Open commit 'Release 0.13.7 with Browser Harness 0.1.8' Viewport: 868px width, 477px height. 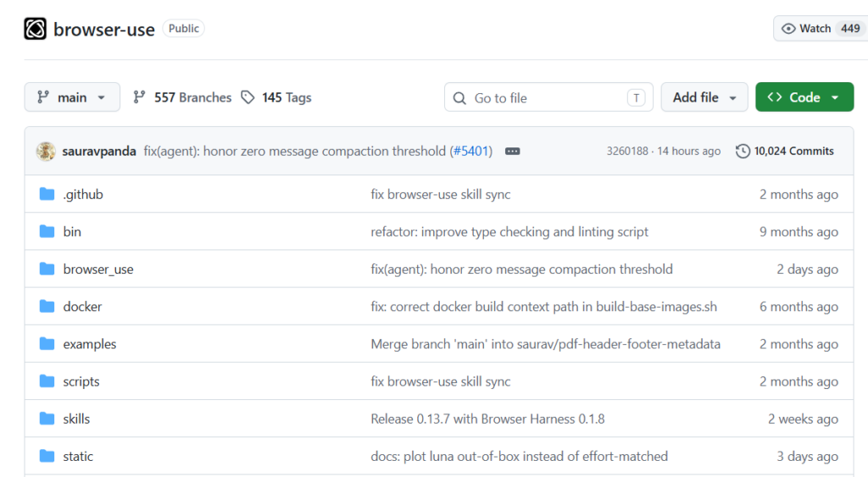pyautogui.click(x=487, y=419)
